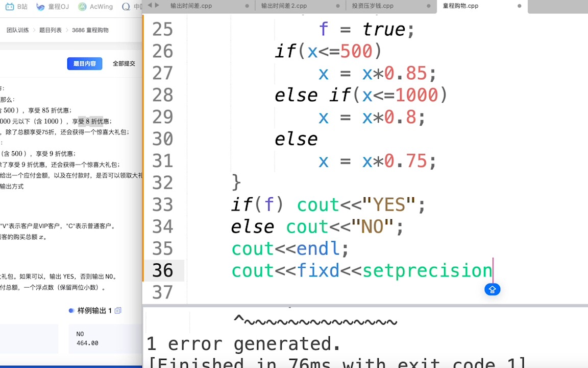Click the sample output text NO
This screenshot has width=588, height=368.
coord(80,334)
